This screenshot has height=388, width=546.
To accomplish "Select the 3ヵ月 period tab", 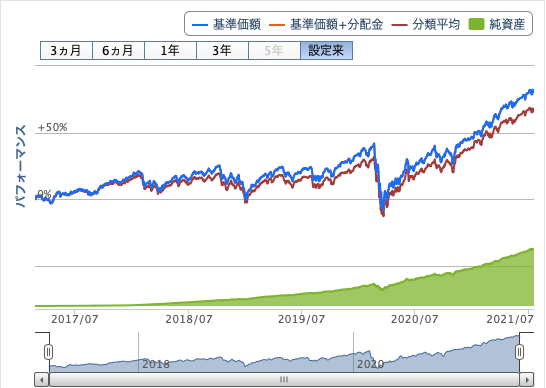I will (x=66, y=51).
